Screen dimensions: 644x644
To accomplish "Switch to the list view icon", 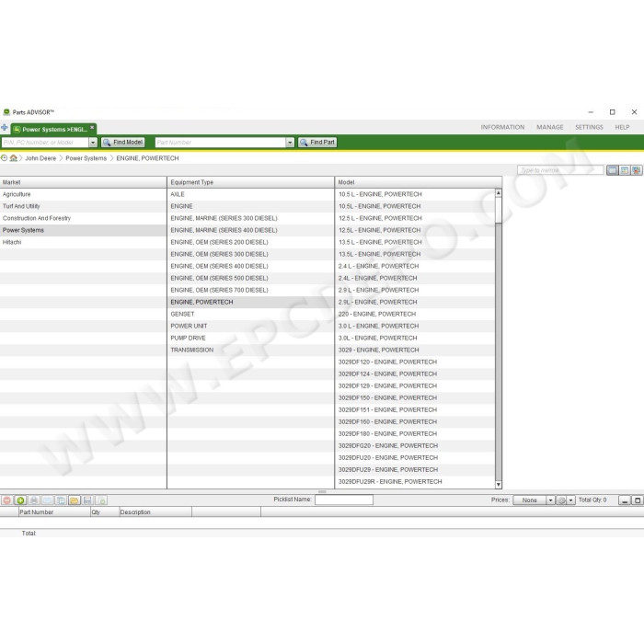I will [625, 170].
